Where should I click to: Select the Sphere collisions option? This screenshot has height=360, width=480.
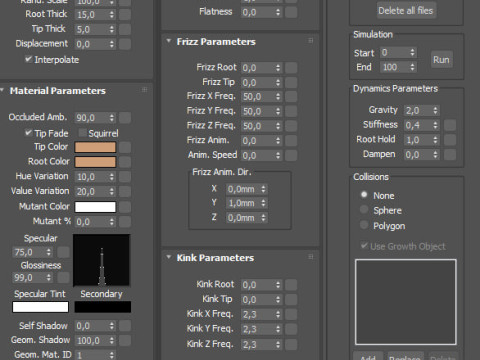coord(364,209)
